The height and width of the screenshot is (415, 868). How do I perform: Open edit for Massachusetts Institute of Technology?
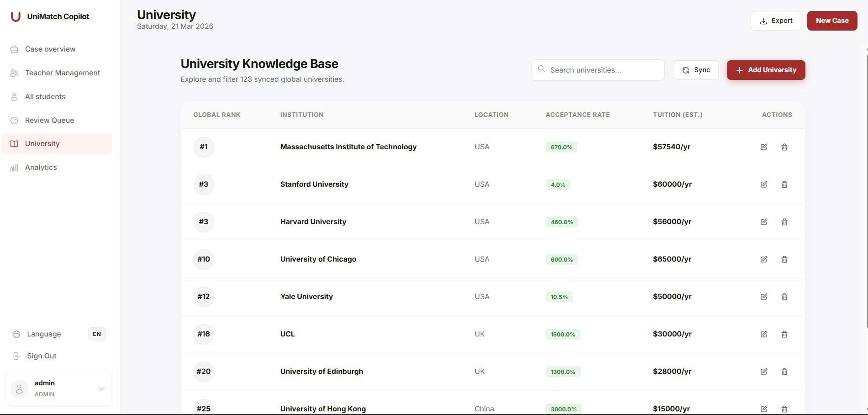764,147
